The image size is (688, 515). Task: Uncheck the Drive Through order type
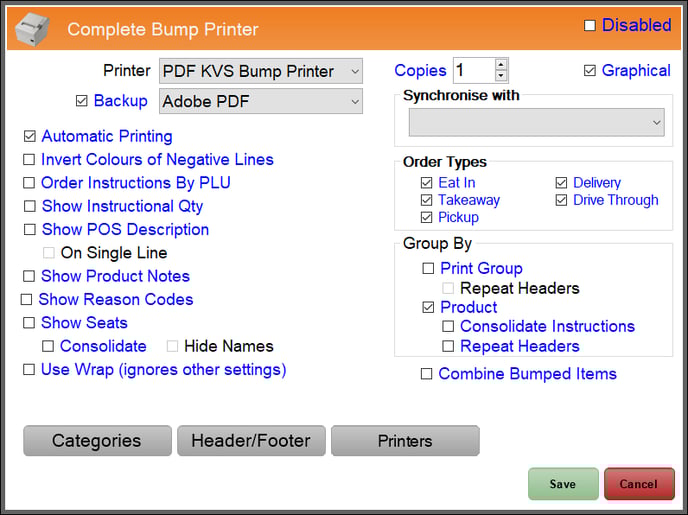(562, 200)
